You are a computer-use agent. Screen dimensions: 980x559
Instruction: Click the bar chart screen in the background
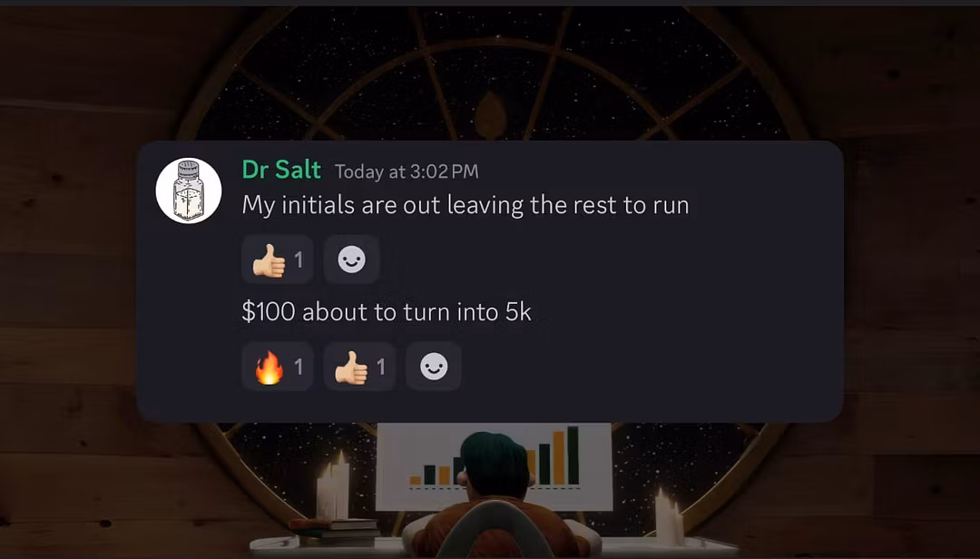494,466
